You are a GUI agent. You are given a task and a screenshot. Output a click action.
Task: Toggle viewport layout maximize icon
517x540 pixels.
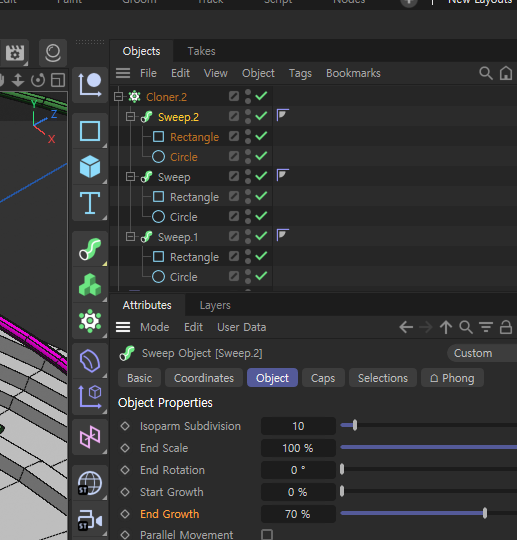[58, 80]
